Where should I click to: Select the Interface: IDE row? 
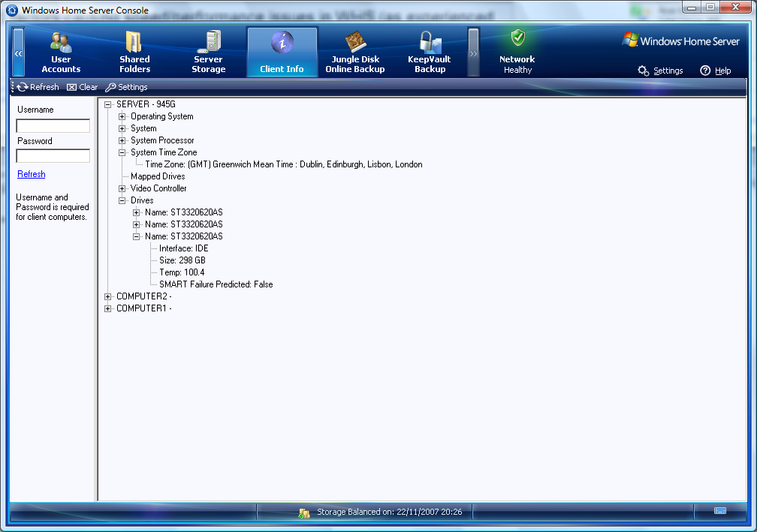184,248
